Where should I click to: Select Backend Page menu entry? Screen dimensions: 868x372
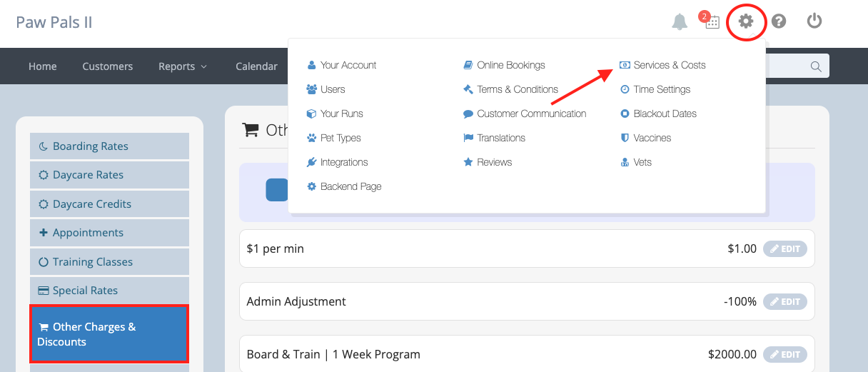coord(344,186)
